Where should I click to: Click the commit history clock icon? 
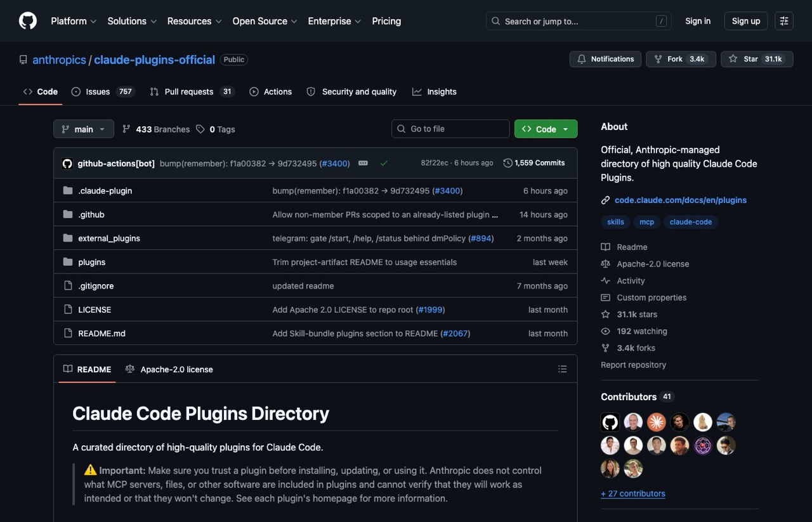(x=507, y=163)
